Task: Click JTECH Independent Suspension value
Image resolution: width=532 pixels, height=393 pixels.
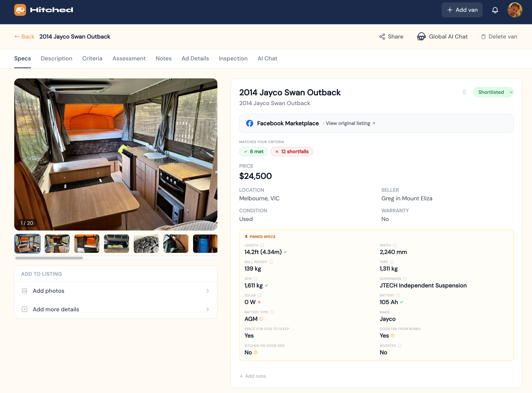Action: (423, 285)
